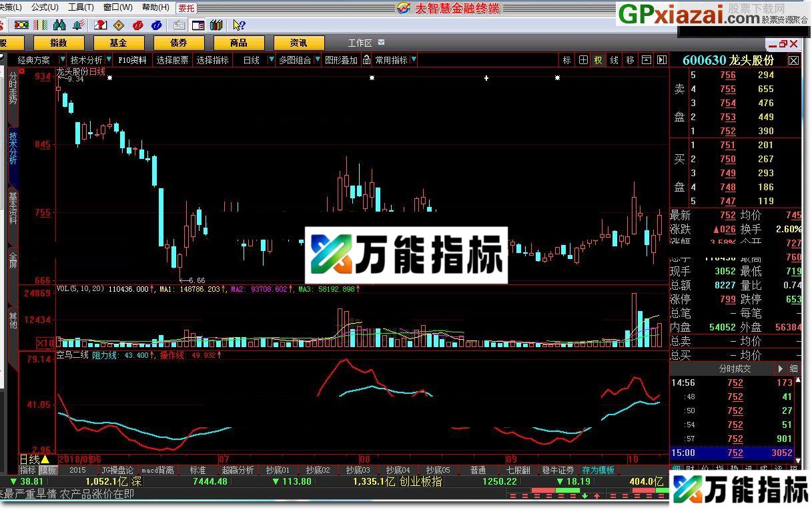Click the 线 drawing-line tool icon
The width and height of the screenshot is (812, 510).
(614, 59)
